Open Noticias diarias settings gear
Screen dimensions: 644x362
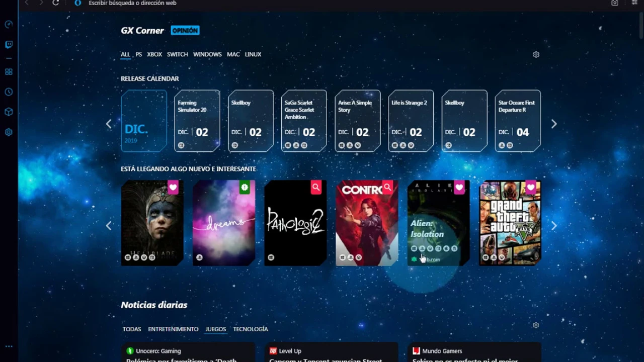coord(536,325)
